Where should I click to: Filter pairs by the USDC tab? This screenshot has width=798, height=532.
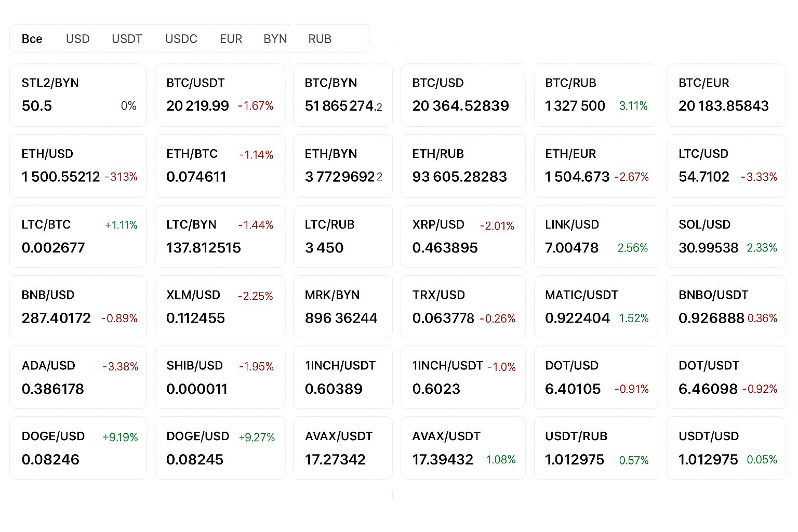(181, 39)
